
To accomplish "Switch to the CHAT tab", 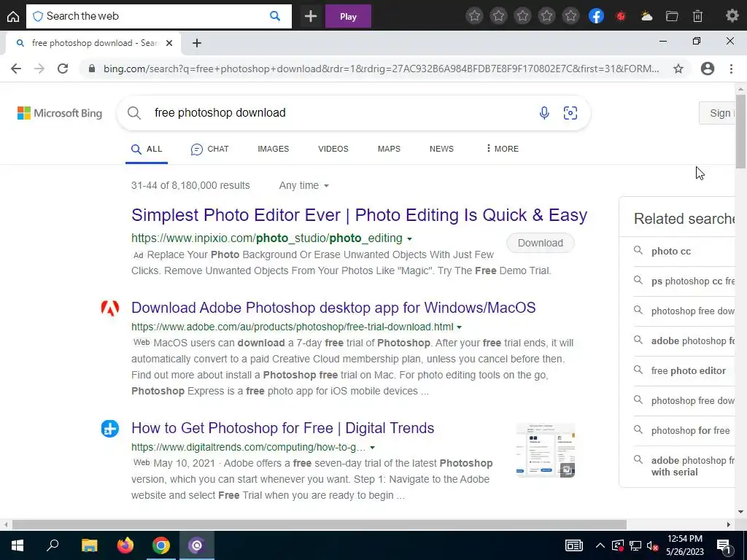I will [209, 149].
